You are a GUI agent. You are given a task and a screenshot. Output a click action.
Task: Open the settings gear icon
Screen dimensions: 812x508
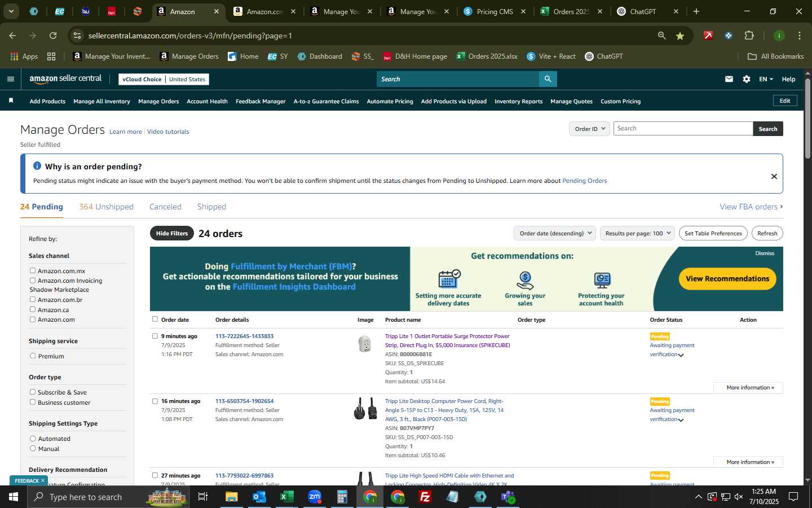click(747, 79)
